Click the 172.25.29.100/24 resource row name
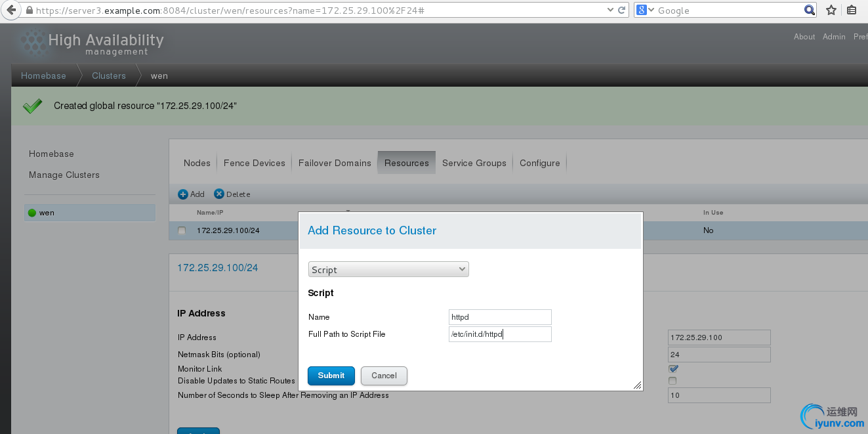This screenshot has width=868, height=434. point(228,230)
